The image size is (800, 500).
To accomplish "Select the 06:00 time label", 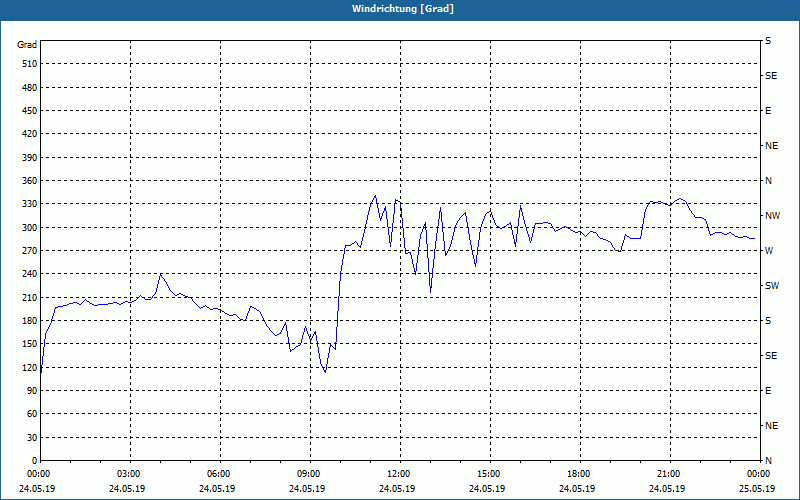I will 217,474.
